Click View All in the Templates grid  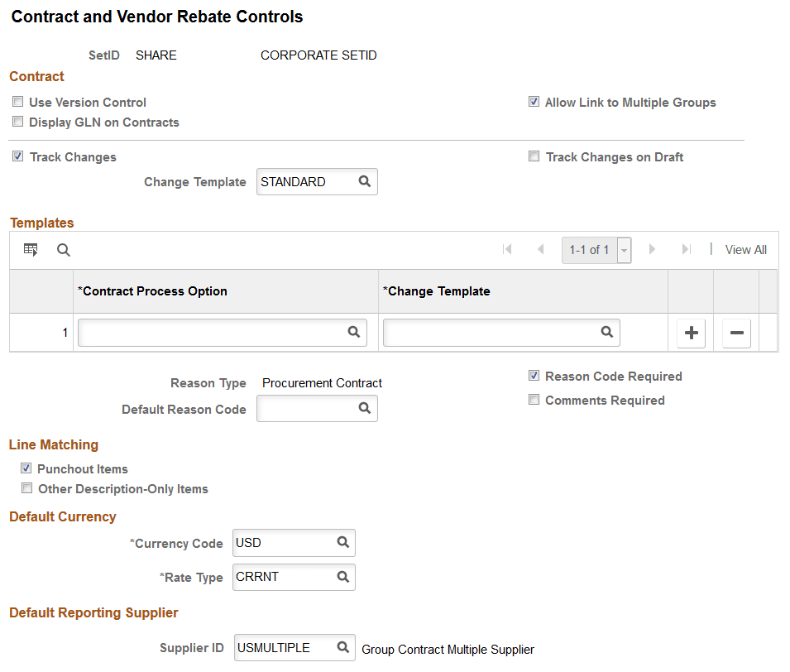click(745, 249)
